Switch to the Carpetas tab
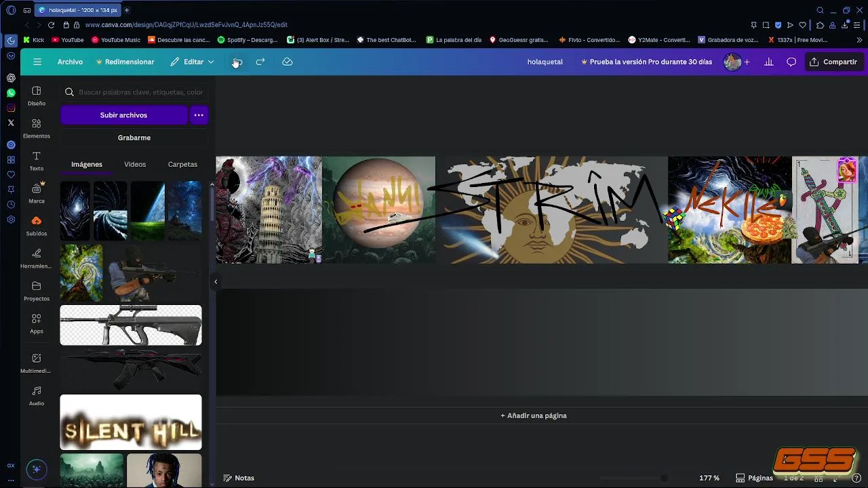 (182, 164)
